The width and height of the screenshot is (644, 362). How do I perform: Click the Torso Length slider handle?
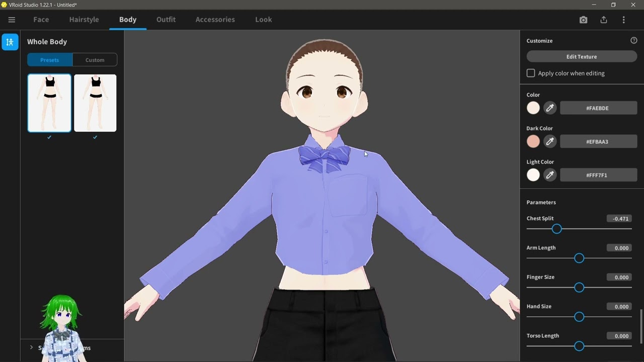coord(579,346)
